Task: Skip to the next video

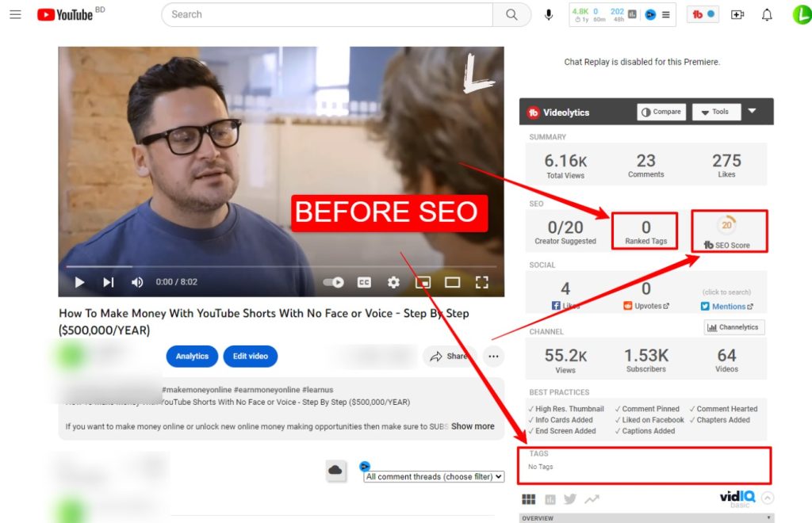Action: click(108, 282)
